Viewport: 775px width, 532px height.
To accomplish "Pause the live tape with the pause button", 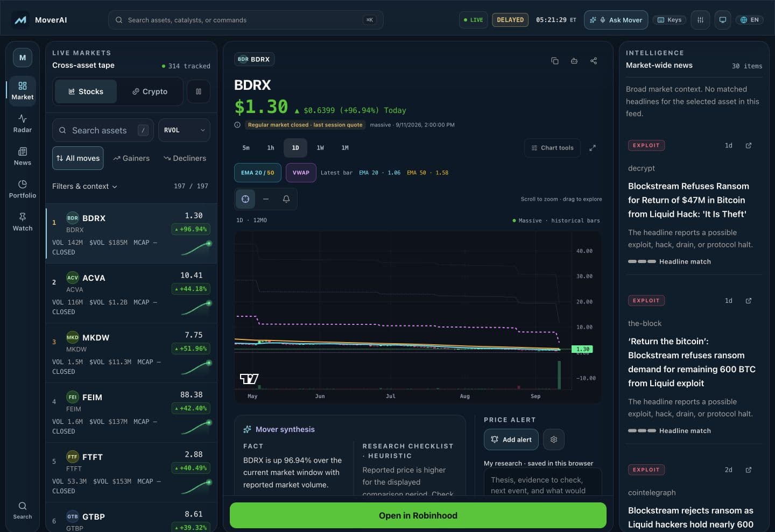I will coord(199,91).
